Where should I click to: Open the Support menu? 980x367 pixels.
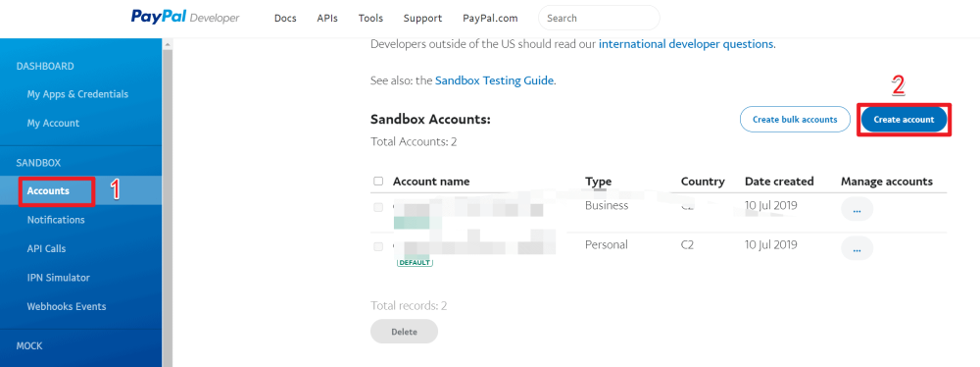(422, 19)
